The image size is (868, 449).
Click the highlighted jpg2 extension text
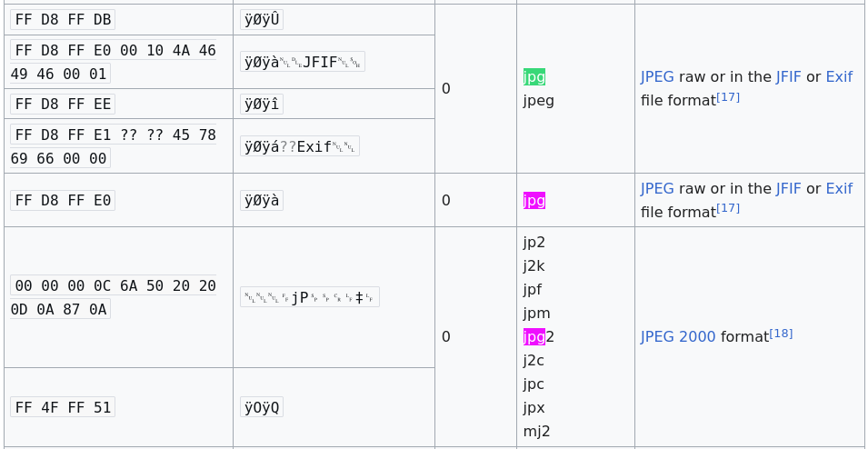[539, 336]
